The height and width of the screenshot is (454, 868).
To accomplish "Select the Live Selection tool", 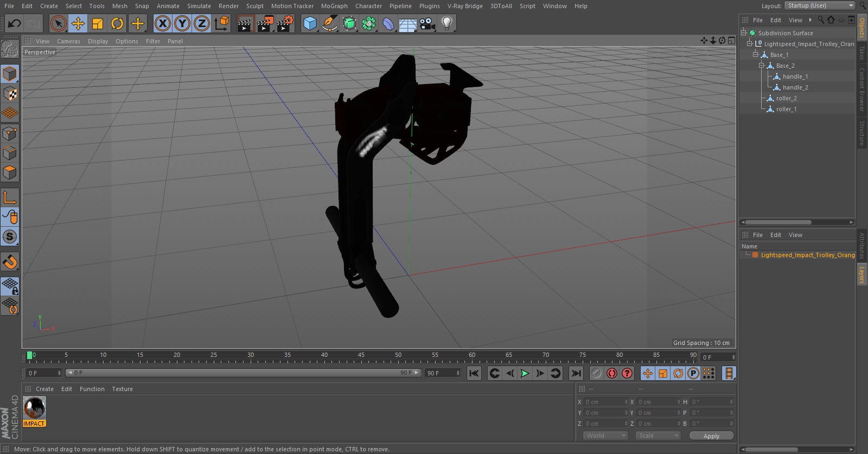I will coord(58,23).
